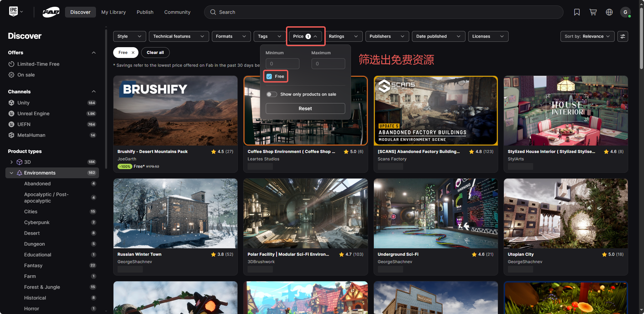Screen dimensions: 644x314
Task: Click the Maximum price field
Action: pos(328,64)
